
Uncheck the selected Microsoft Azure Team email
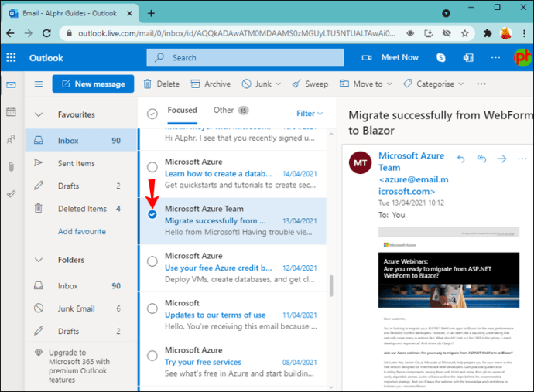coord(152,214)
